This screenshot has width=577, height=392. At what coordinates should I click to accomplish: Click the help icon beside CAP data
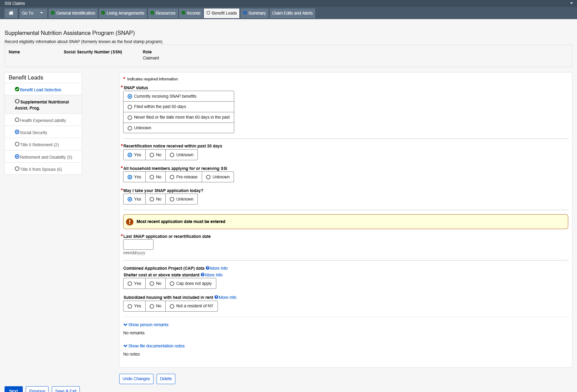click(208, 268)
